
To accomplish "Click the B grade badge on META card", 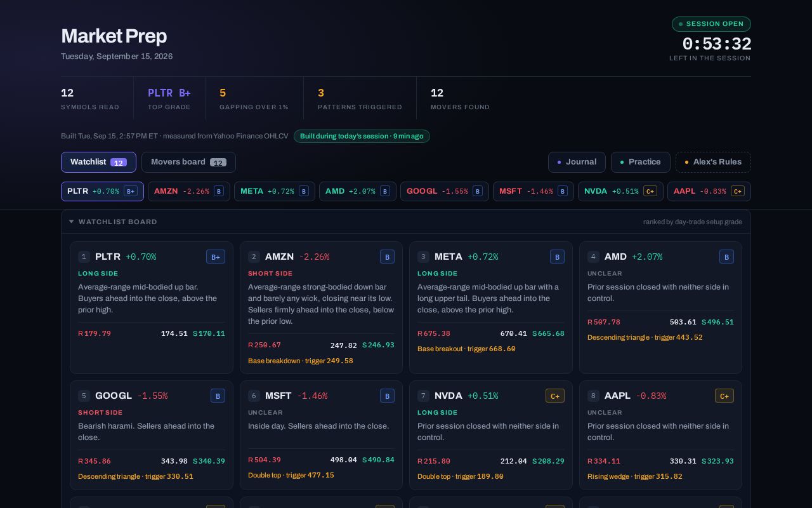I will click(x=557, y=257).
